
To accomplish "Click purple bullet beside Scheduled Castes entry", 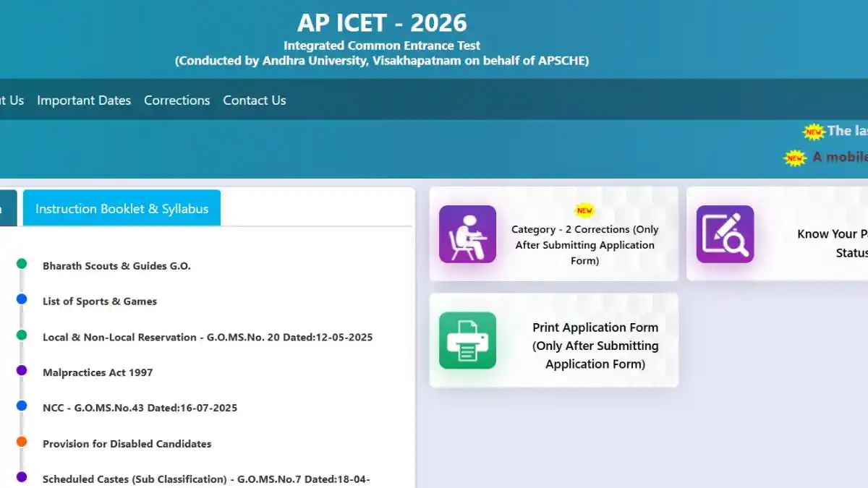I will (x=22, y=477).
